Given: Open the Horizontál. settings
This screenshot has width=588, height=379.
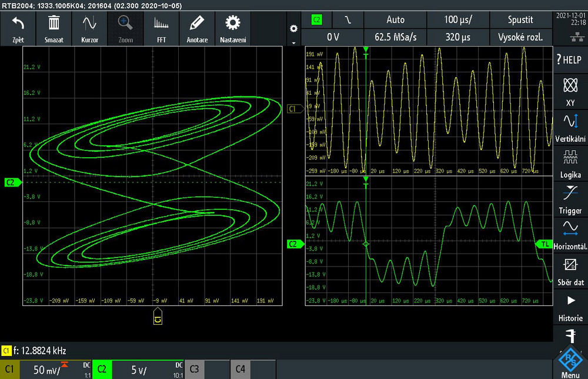Looking at the screenshot, I should pyautogui.click(x=570, y=236).
